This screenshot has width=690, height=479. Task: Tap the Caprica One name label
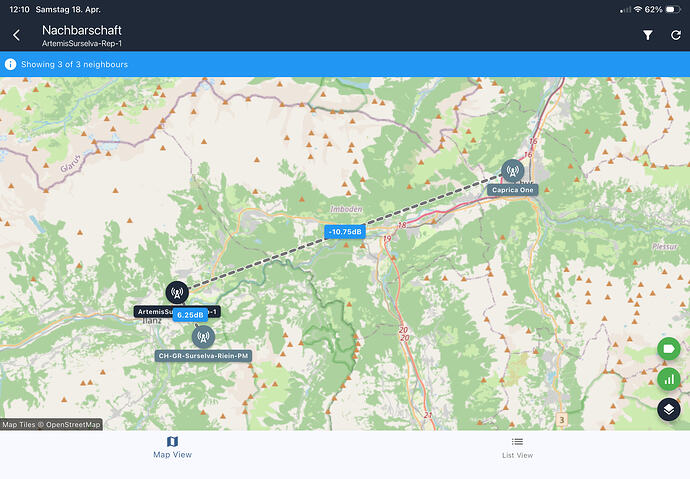coord(512,189)
